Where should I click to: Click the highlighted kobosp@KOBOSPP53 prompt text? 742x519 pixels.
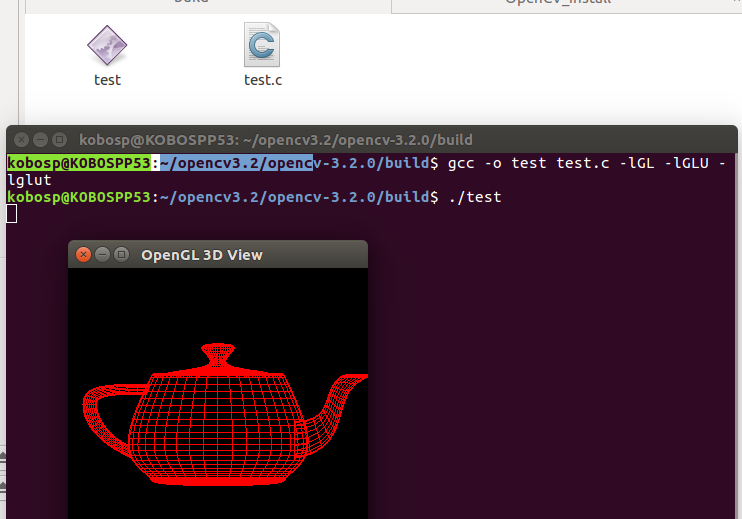(79, 163)
